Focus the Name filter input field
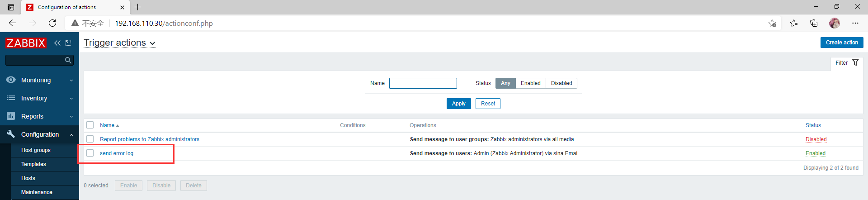Viewport: 868px width, 200px height. (423, 83)
